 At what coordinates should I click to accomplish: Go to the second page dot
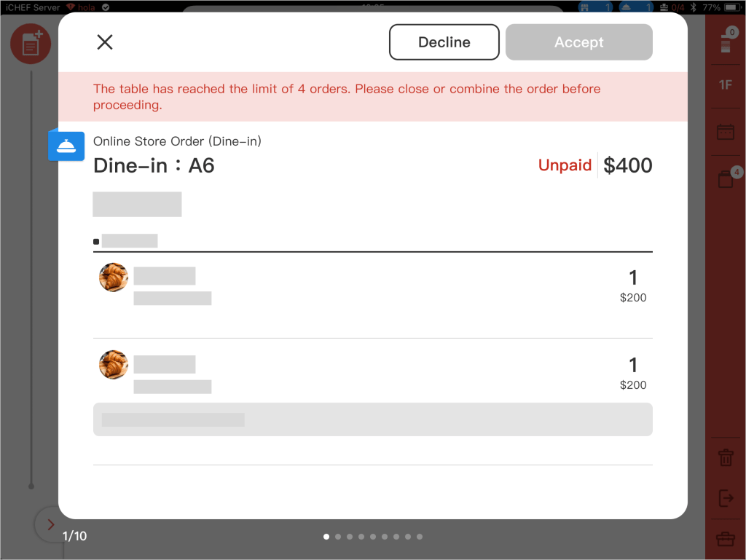pyautogui.click(x=338, y=537)
